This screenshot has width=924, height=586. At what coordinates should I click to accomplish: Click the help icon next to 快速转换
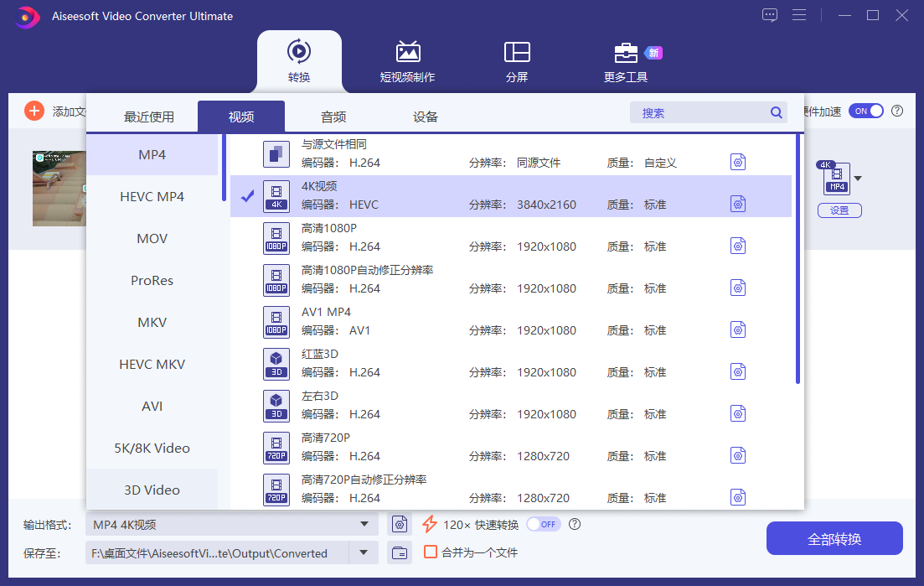pyautogui.click(x=575, y=524)
